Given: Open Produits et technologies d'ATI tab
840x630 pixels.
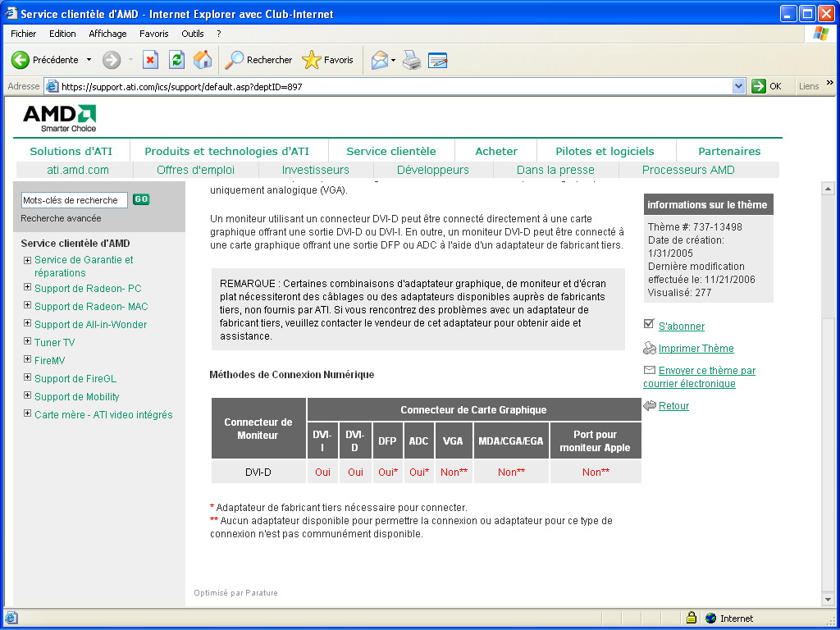Looking at the screenshot, I should click(x=227, y=151).
